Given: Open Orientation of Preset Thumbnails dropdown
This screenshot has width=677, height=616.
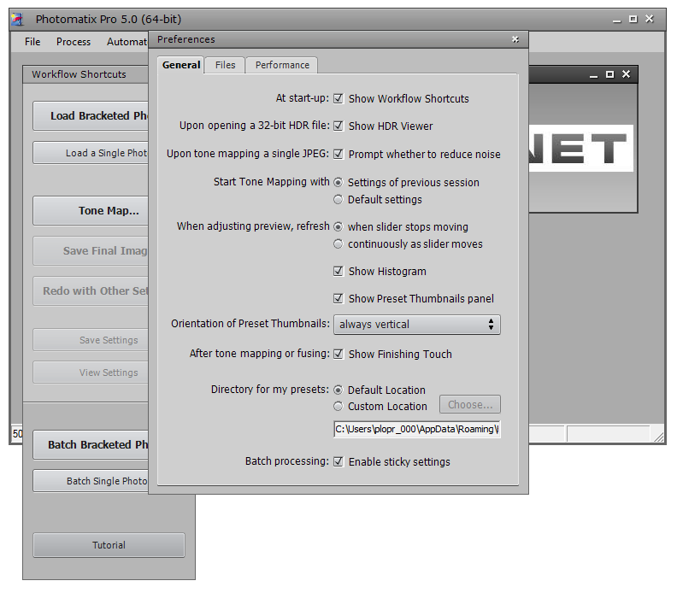Looking at the screenshot, I should [x=417, y=325].
